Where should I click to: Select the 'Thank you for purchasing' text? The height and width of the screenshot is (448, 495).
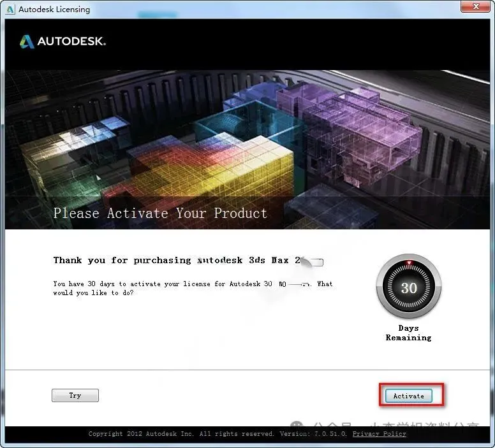(x=188, y=261)
